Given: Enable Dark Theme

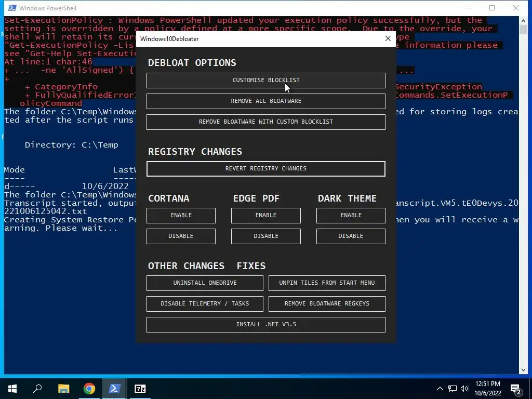Looking at the screenshot, I should [351, 216].
